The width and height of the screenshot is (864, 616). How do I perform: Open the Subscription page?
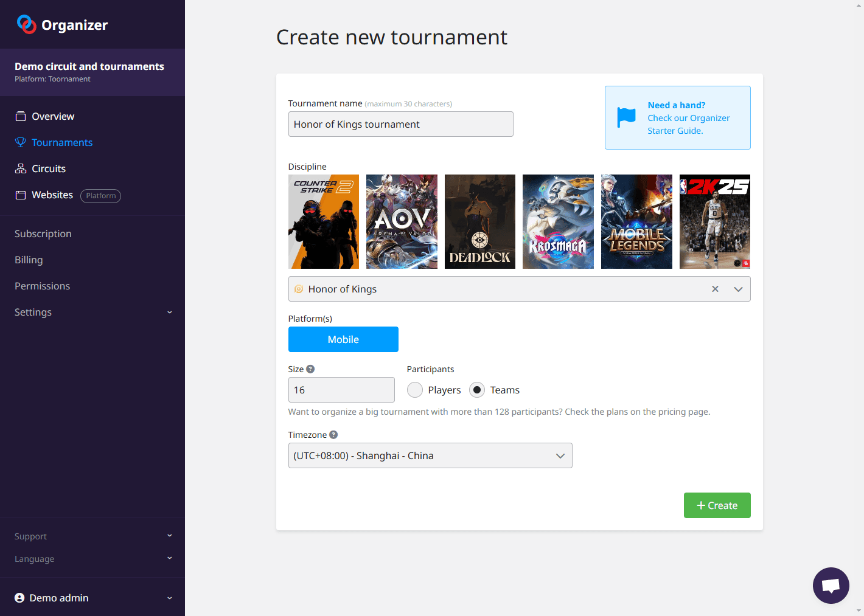43,234
